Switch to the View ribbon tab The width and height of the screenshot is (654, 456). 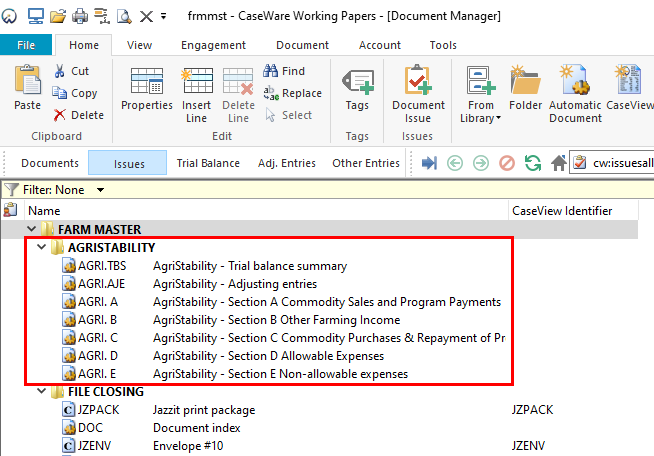139,45
